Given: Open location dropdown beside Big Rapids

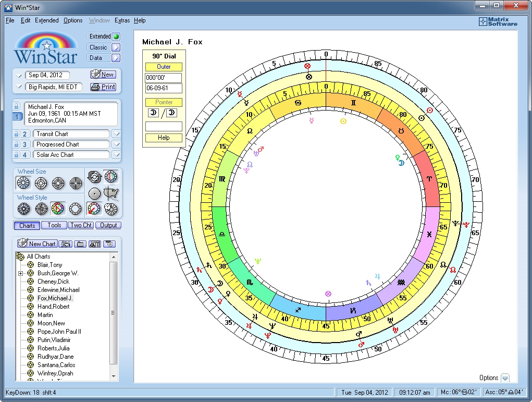Looking at the screenshot, I should [x=19, y=87].
